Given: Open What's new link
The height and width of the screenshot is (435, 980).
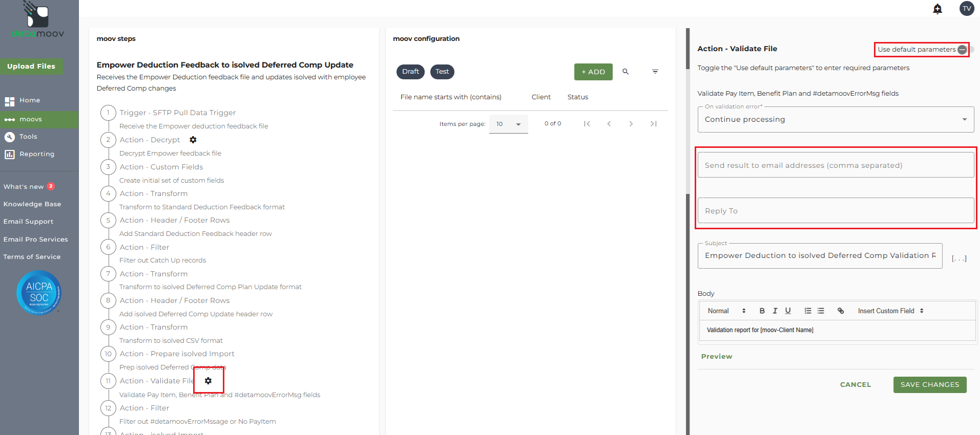Looking at the screenshot, I should click(24, 187).
